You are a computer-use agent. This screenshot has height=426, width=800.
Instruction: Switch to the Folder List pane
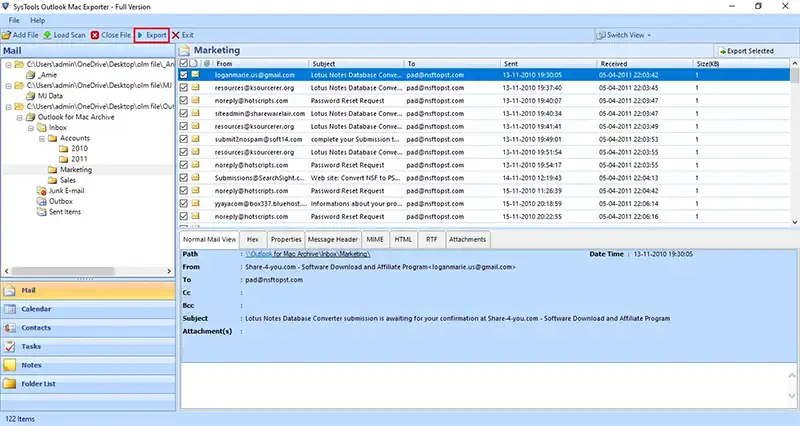tap(88, 384)
